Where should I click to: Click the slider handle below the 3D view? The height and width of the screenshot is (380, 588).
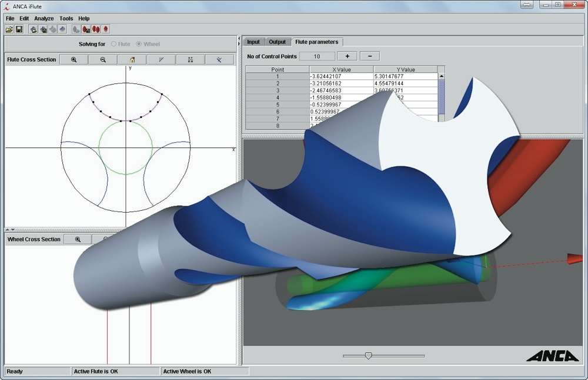(368, 356)
